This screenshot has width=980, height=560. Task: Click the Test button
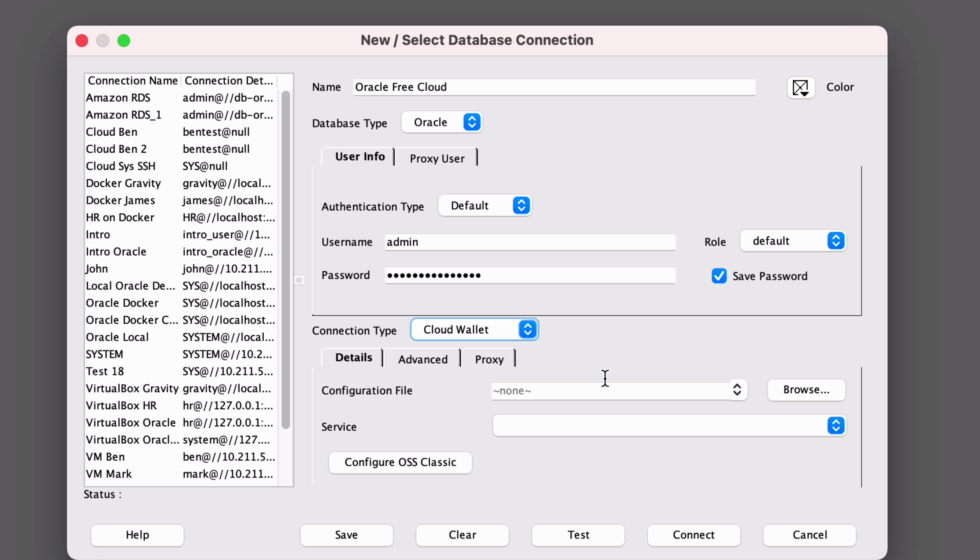[x=578, y=535]
